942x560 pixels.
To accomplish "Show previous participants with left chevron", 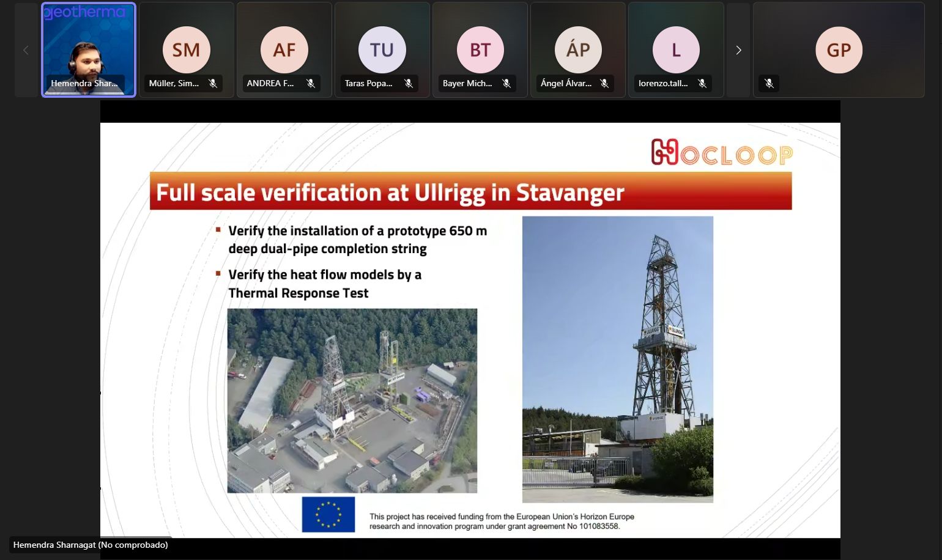I will click(x=26, y=50).
